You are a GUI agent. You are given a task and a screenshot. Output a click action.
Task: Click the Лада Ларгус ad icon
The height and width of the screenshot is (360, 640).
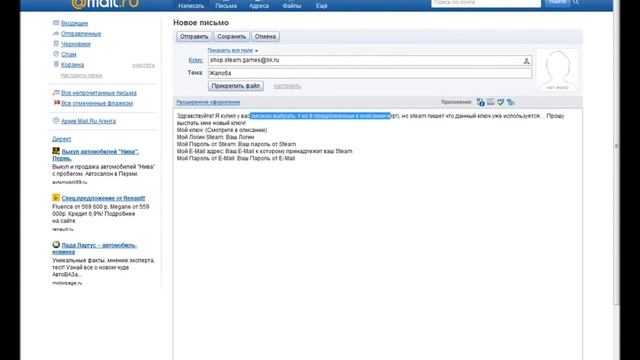point(56,244)
